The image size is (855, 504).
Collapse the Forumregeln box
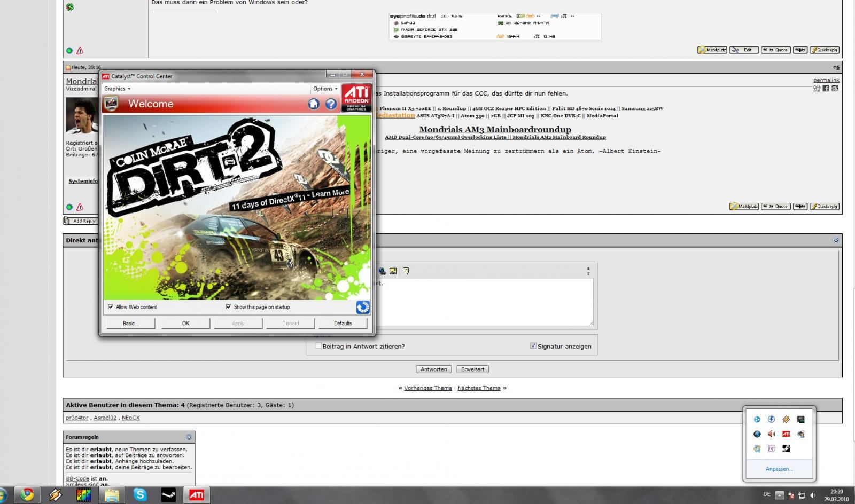coord(189,437)
